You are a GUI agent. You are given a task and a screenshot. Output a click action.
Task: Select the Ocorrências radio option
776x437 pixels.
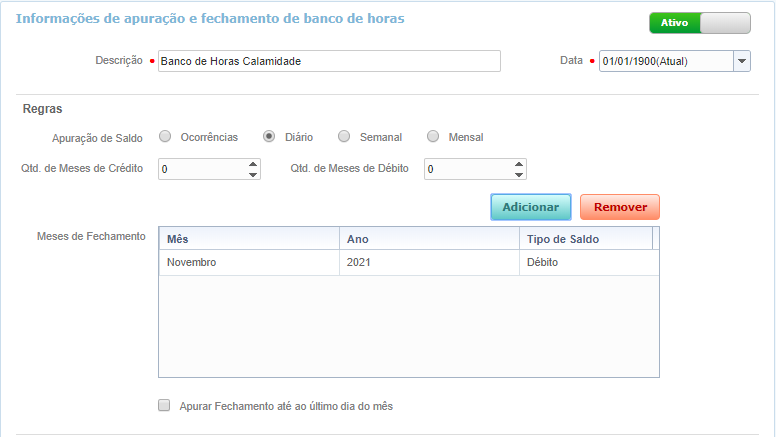(x=166, y=137)
